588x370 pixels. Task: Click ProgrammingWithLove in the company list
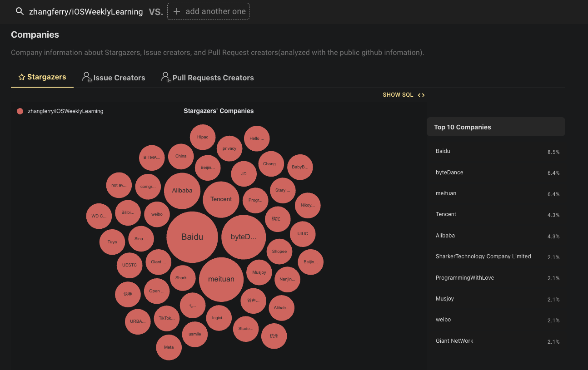pos(465,278)
